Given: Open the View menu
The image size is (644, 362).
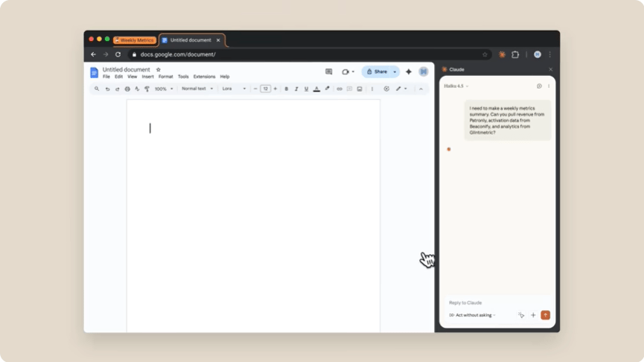Looking at the screenshot, I should coord(133,77).
